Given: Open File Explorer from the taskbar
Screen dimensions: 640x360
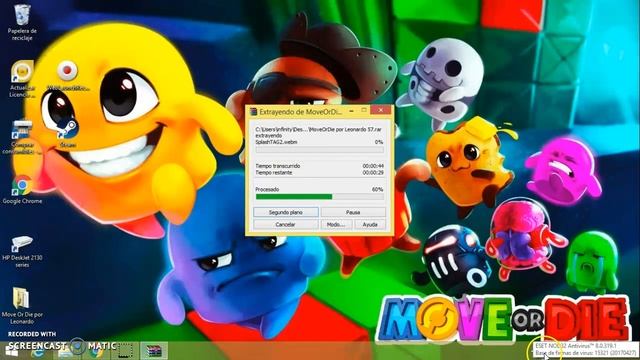Looking at the screenshot, I should [65, 351].
